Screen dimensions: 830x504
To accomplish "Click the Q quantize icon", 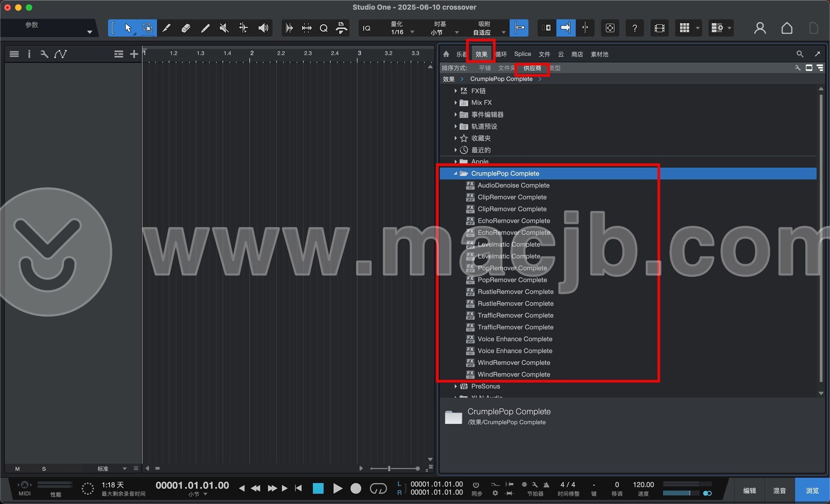I will (x=324, y=28).
